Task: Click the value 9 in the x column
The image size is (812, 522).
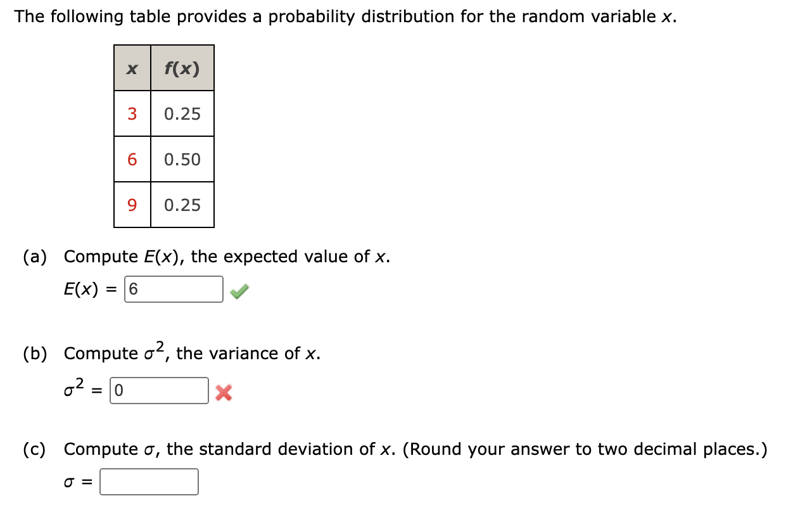Action: coord(132,205)
